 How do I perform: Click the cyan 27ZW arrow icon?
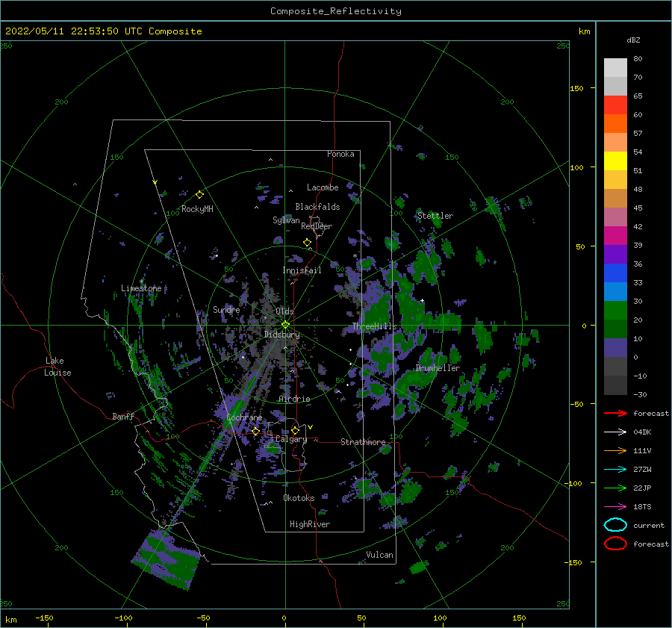click(615, 470)
